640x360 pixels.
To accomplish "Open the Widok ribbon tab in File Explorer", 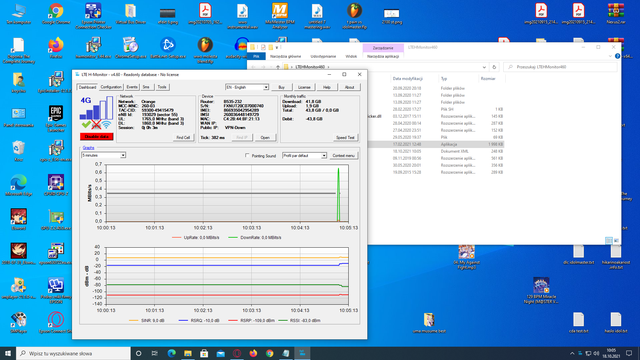I will [351, 56].
